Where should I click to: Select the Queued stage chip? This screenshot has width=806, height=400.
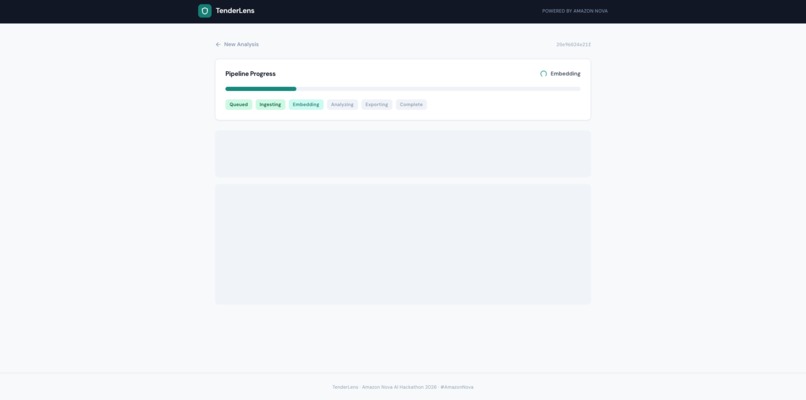(x=239, y=104)
